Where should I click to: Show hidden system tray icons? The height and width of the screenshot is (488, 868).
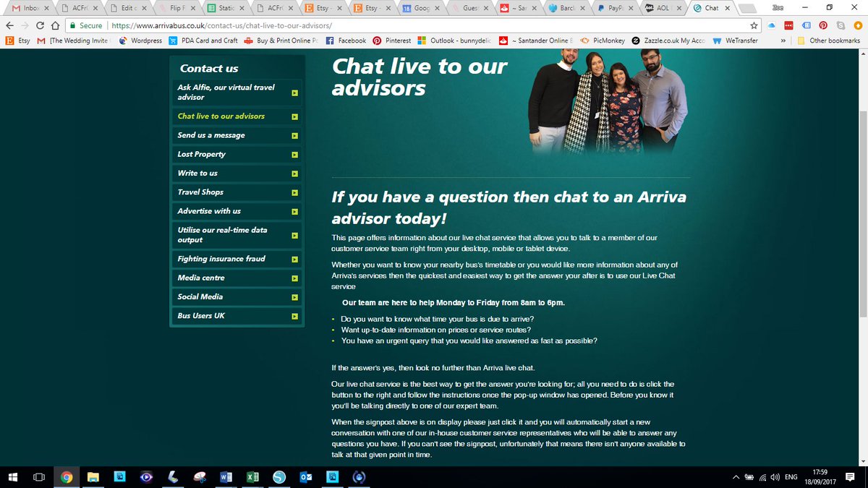(x=736, y=477)
